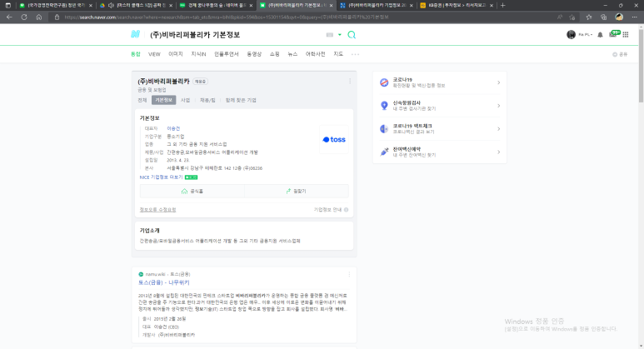Open the 코로나19 info row
Image resolution: width=644 pixels, height=349 pixels.
click(439, 82)
